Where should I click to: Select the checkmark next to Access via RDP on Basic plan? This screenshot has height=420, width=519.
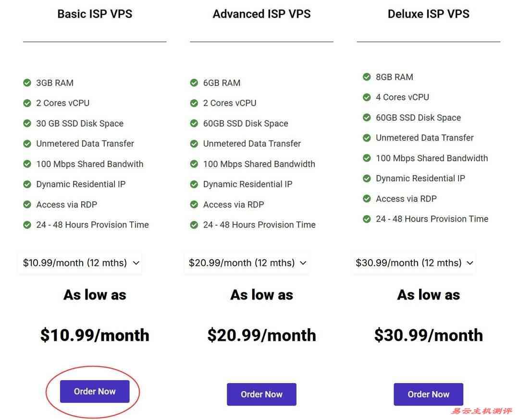coord(27,204)
